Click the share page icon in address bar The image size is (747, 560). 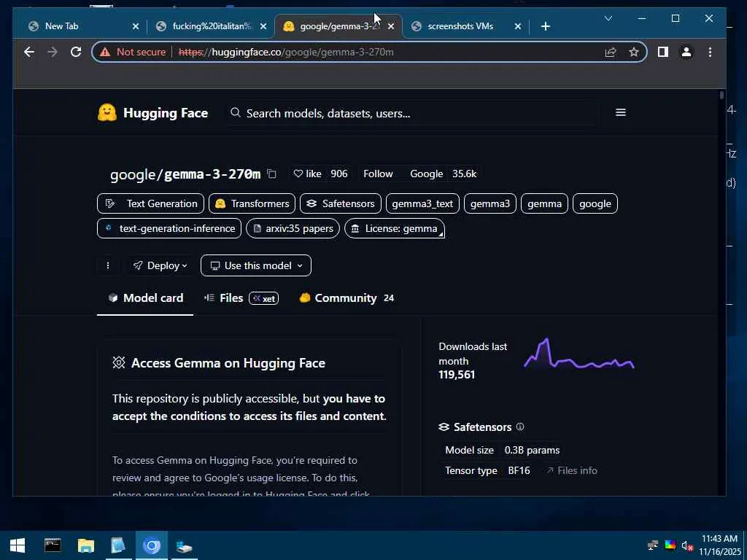611,52
